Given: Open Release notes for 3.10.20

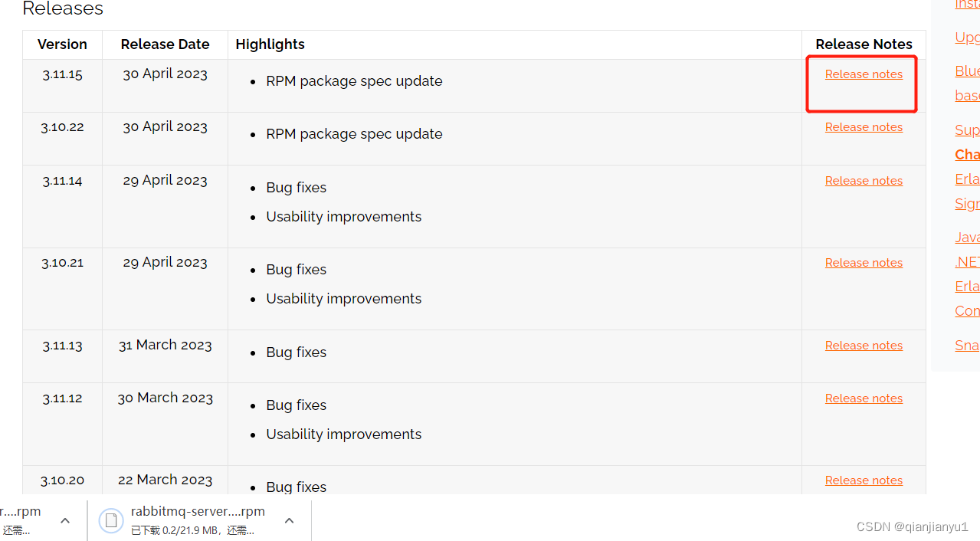Looking at the screenshot, I should [x=863, y=480].
